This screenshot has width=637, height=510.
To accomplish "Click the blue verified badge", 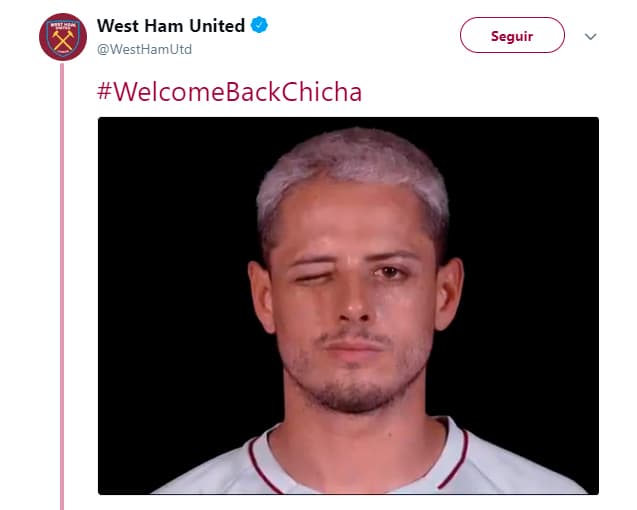I will pos(261,27).
